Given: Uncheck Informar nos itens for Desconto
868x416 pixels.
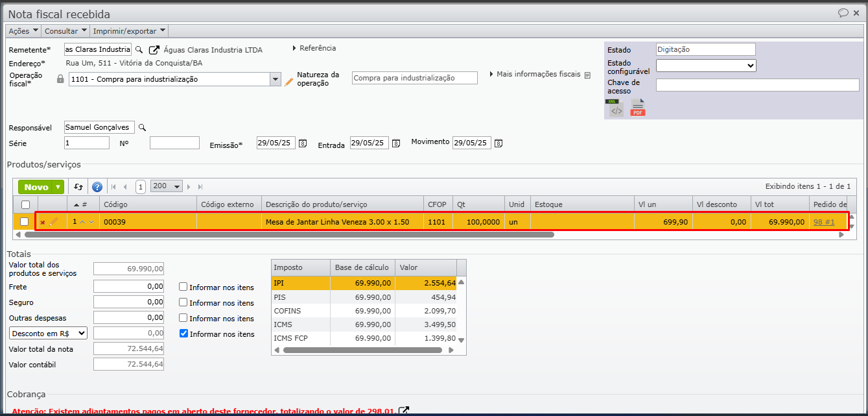Looking at the screenshot, I should (x=183, y=334).
